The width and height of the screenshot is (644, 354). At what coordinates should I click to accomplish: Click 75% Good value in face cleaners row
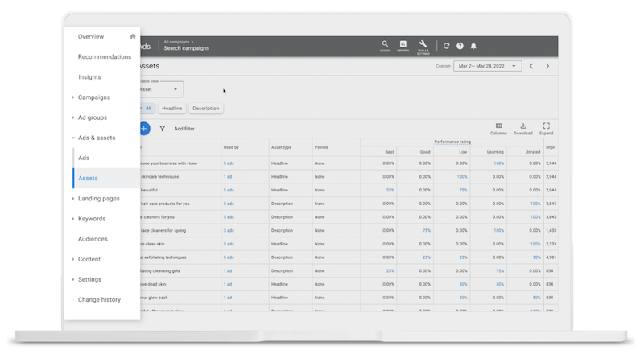coord(427,230)
